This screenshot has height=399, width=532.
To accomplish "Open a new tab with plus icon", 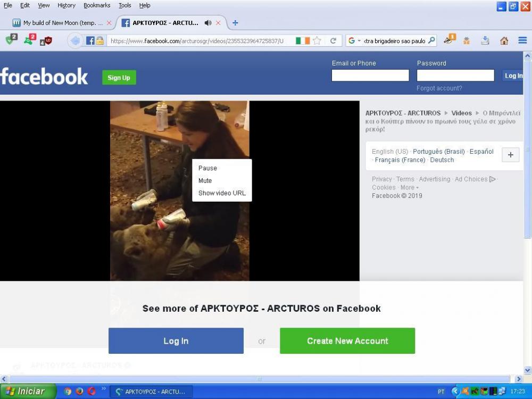I will 235,23.
